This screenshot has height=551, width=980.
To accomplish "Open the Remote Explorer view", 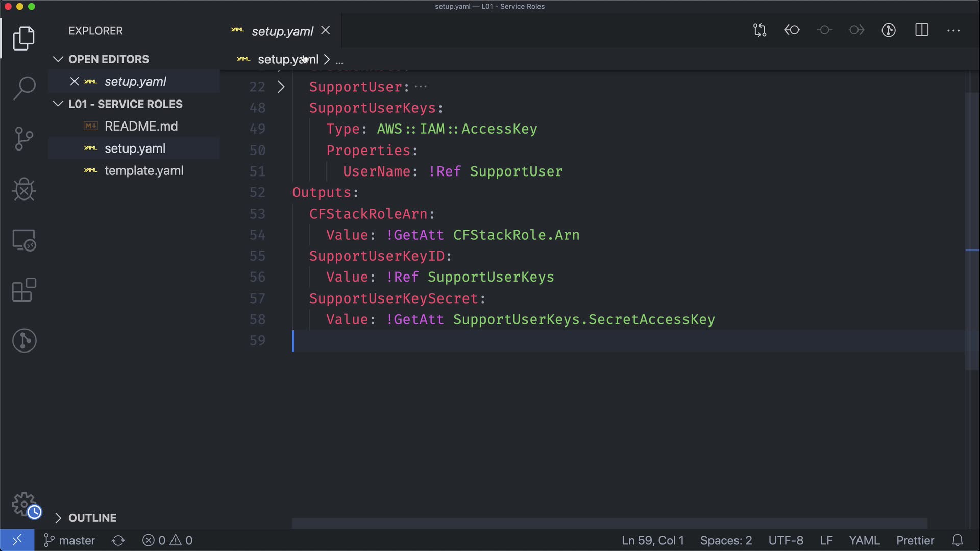I will click(24, 240).
